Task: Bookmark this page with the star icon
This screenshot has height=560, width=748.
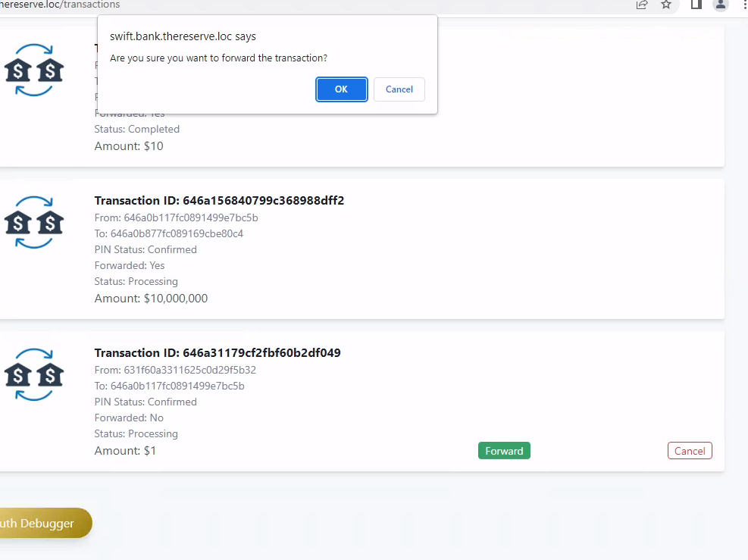Action: (x=666, y=5)
